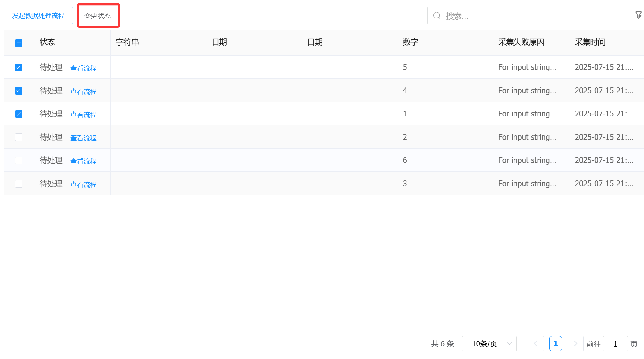Click the filter funnel icon

(638, 15)
